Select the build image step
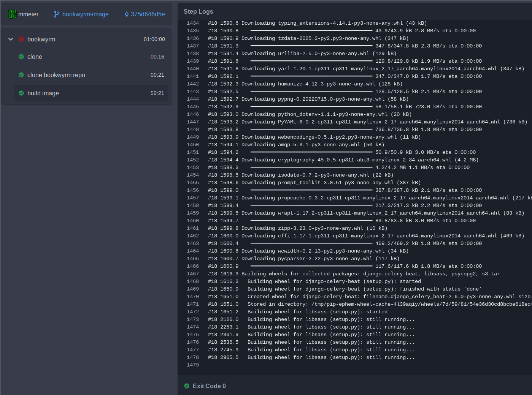532x395 pixels. click(43, 93)
